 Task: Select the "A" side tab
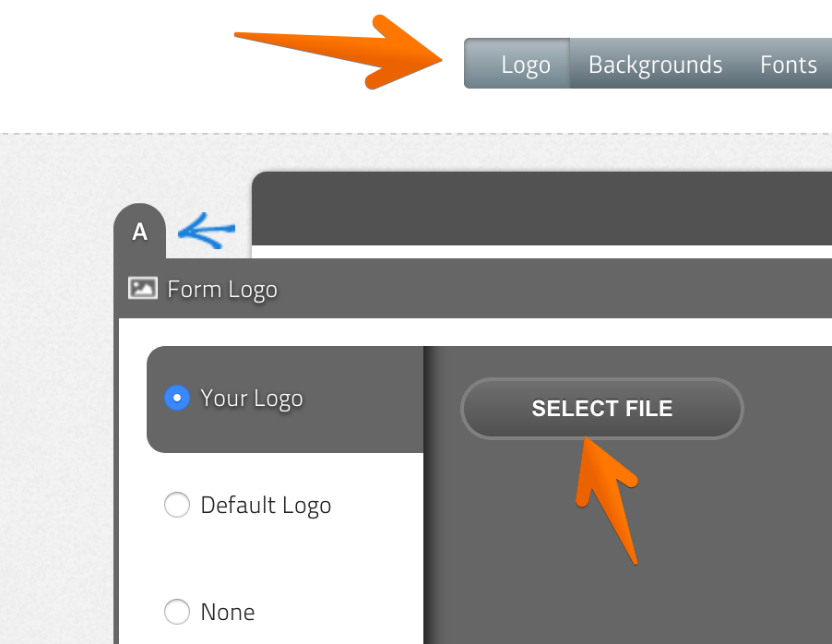140,233
